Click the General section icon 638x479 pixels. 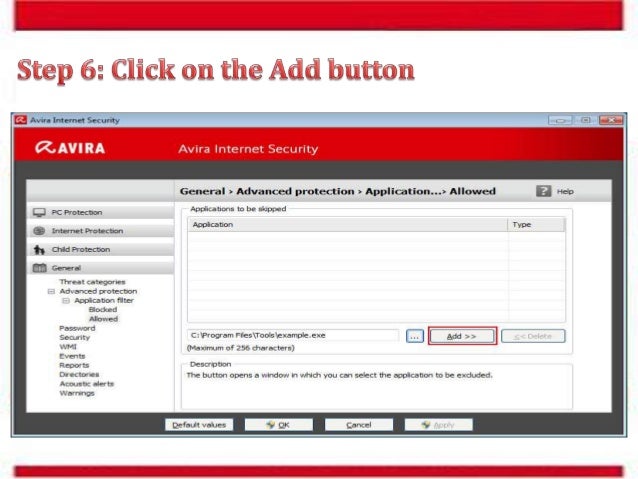pos(39,268)
